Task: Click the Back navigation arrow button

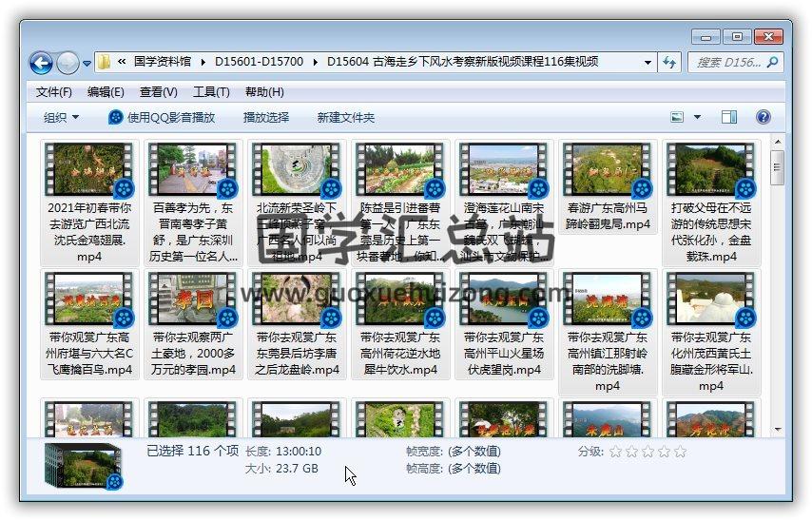Action: 41,63
